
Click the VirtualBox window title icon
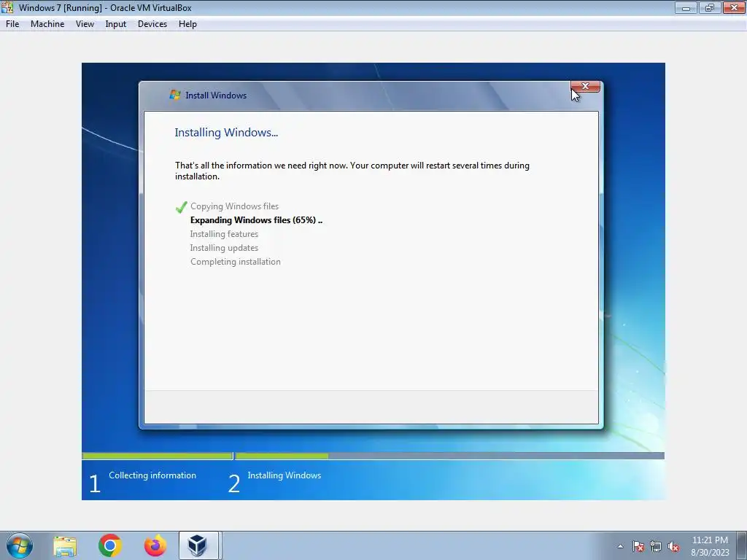[x=7, y=7]
